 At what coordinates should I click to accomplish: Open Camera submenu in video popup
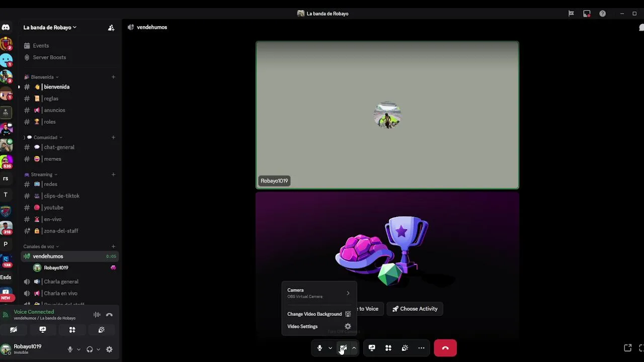319,293
